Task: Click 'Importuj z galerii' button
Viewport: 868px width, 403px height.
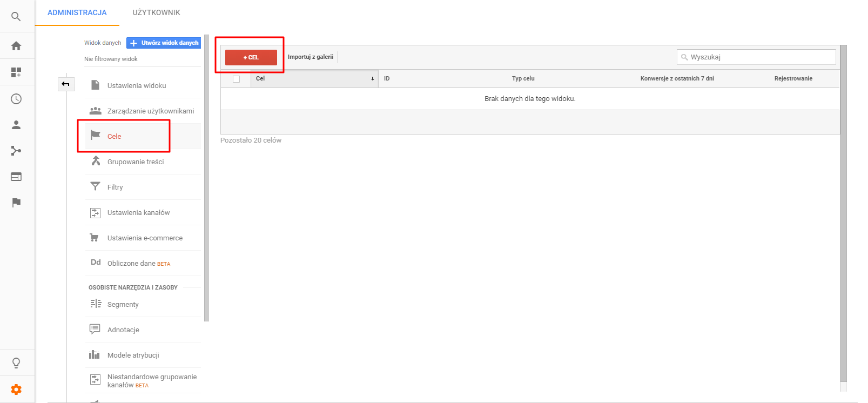Action: point(311,57)
